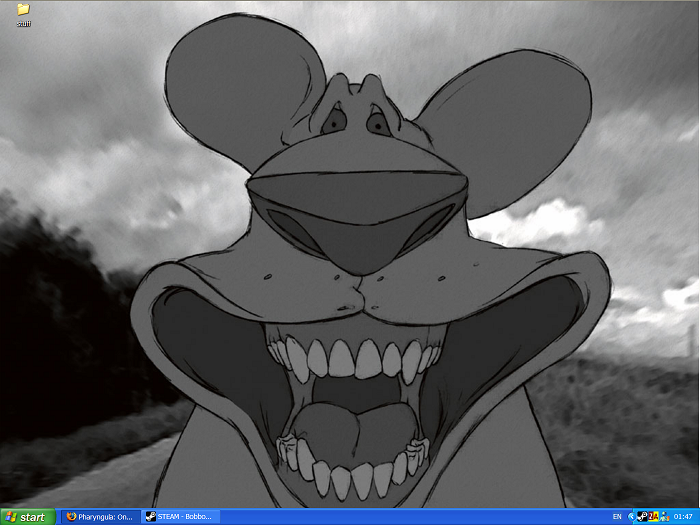The height and width of the screenshot is (525, 700).
Task: Click the MSN Messenger icon in system tray
Action: click(664, 517)
